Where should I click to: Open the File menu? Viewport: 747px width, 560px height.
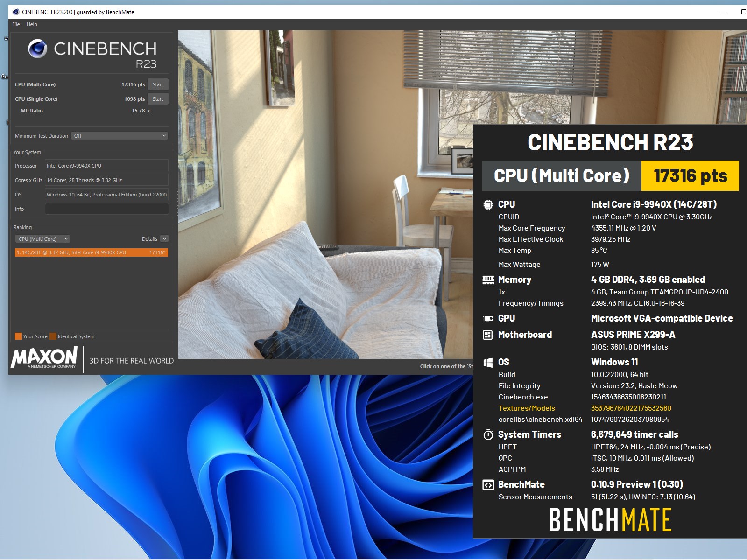(16, 24)
